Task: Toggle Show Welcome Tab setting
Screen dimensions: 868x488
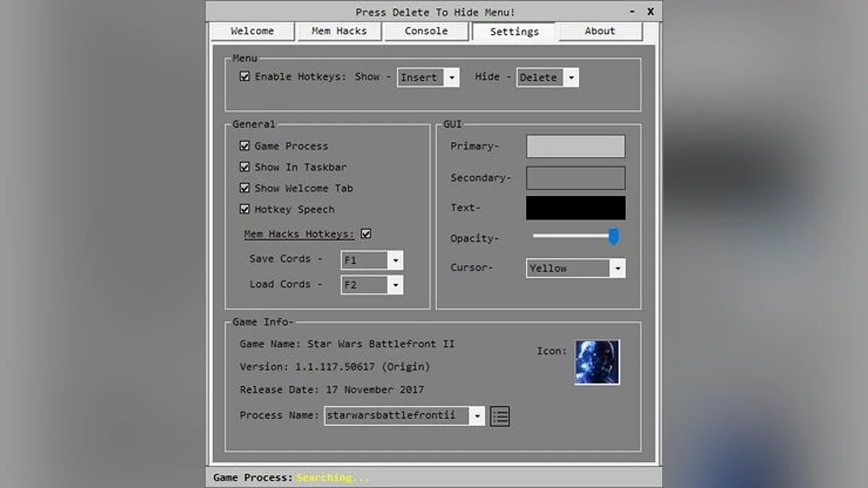Action: tap(245, 188)
